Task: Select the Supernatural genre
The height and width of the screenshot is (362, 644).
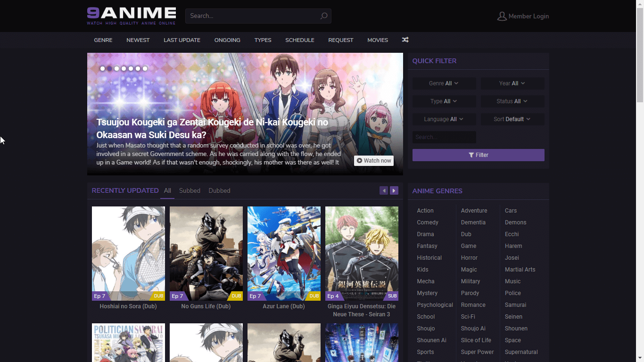Action: pyautogui.click(x=521, y=352)
